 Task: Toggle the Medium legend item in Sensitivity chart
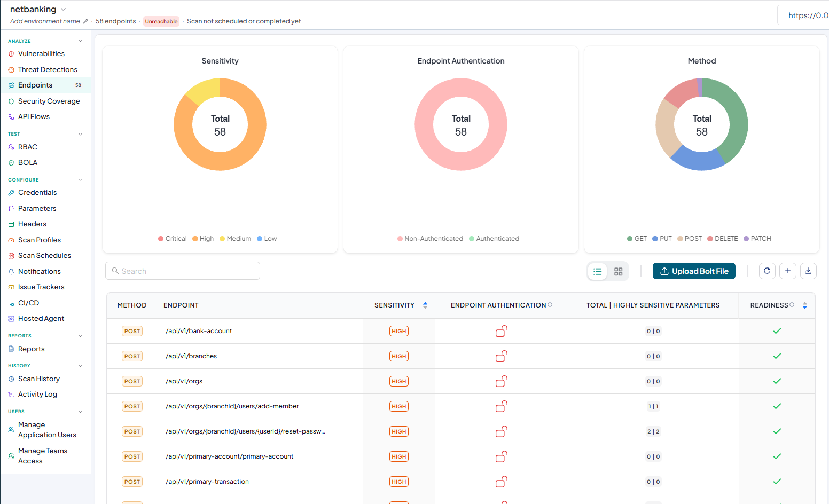[235, 239]
